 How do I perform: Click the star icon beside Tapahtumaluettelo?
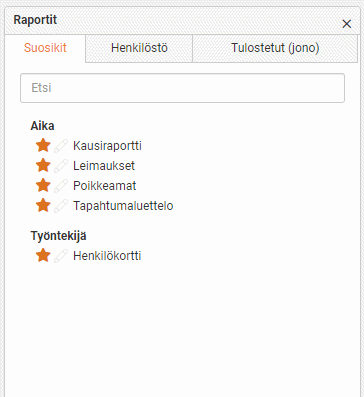tap(43, 206)
